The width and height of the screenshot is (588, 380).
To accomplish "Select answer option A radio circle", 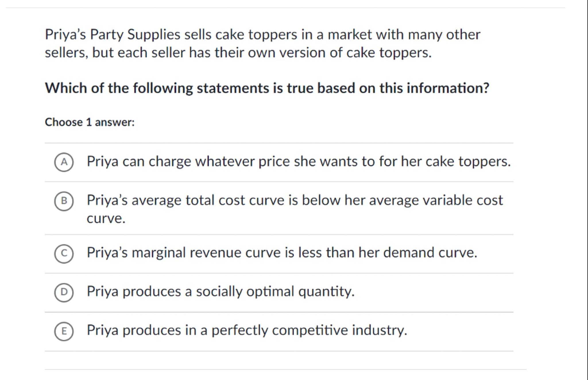I will pyautogui.click(x=64, y=162).
